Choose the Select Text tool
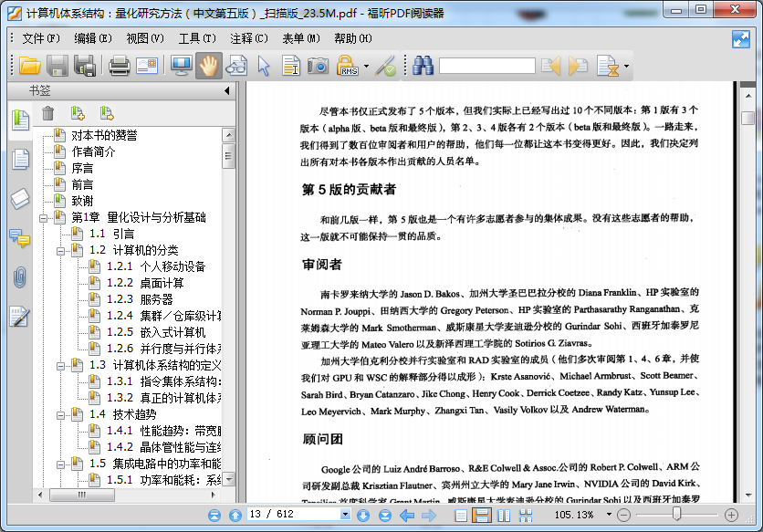Image resolution: width=763 pixels, height=532 pixels. pos(290,65)
